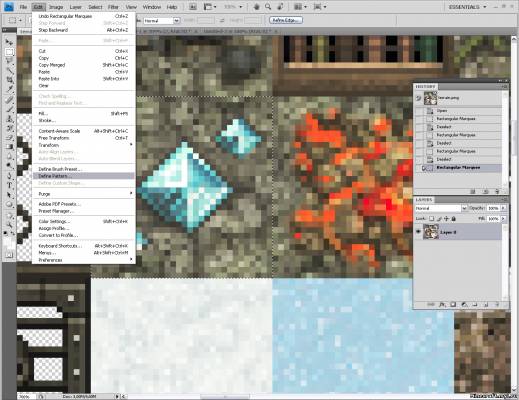Set history brush source for terrain.png snapshot
Screen dimensions: 519x400
[419, 98]
